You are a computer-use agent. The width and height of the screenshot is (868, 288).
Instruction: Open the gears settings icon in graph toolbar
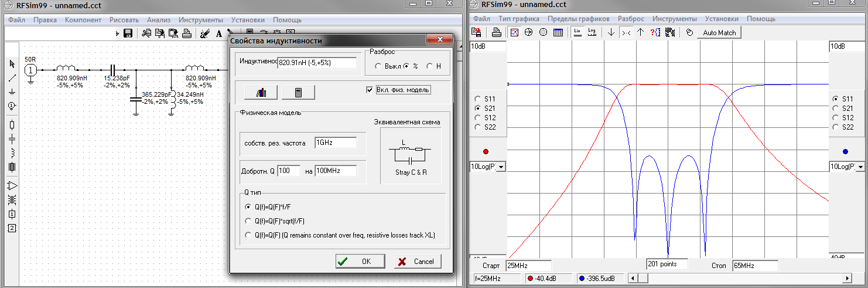[669, 32]
